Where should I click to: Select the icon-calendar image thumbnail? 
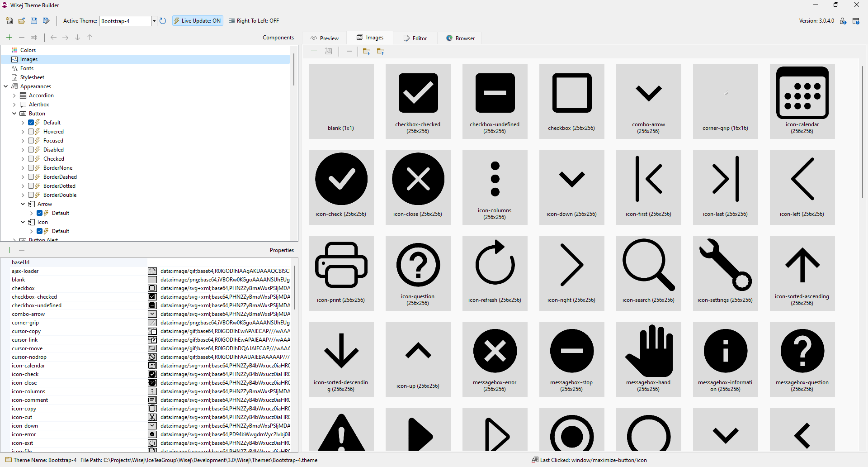(x=802, y=101)
